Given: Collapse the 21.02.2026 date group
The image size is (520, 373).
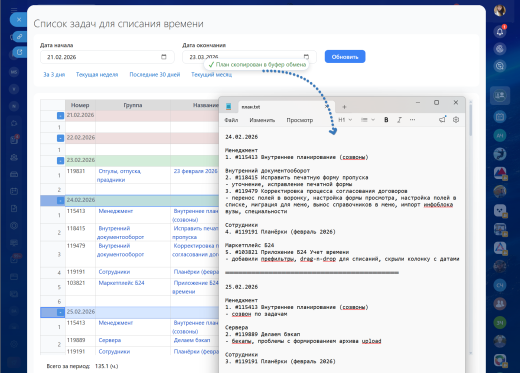Looking at the screenshot, I should click(60, 116).
